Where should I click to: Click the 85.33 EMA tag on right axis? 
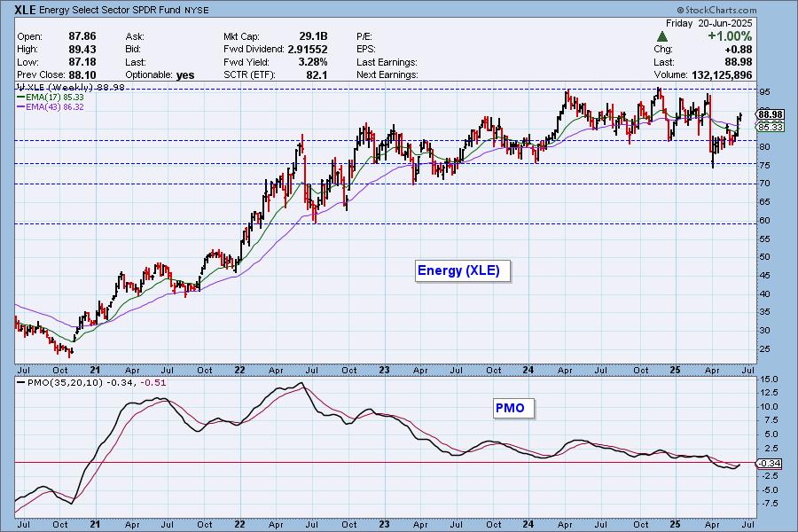tap(770, 127)
